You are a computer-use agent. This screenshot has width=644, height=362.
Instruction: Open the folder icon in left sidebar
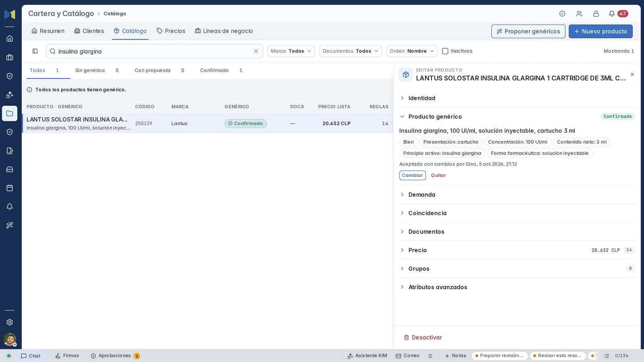click(10, 113)
